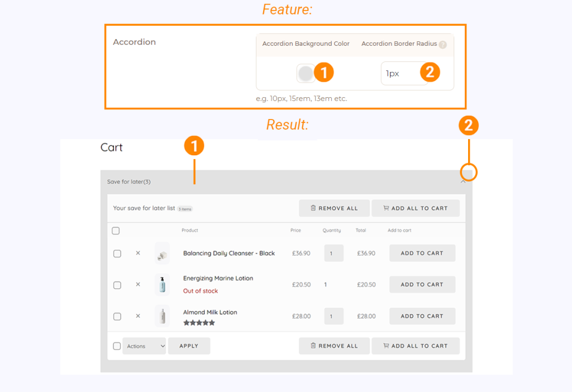Click the Save for later(3) header text
The image size is (572, 392).
(x=129, y=181)
